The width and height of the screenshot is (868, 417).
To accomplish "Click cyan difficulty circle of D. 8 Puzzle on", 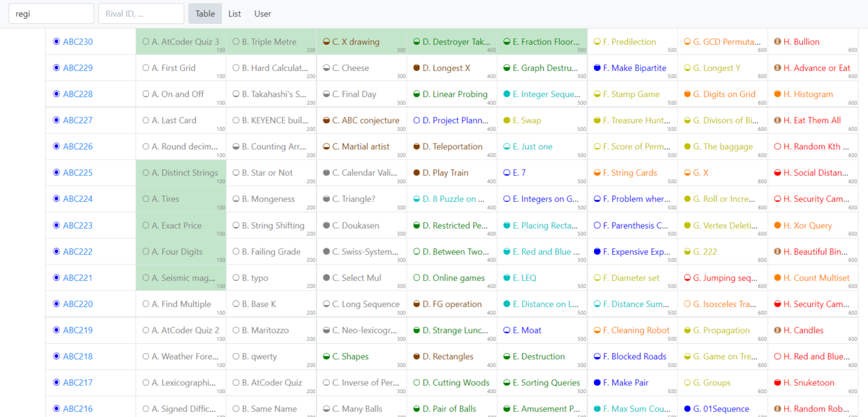I will coord(417,199).
